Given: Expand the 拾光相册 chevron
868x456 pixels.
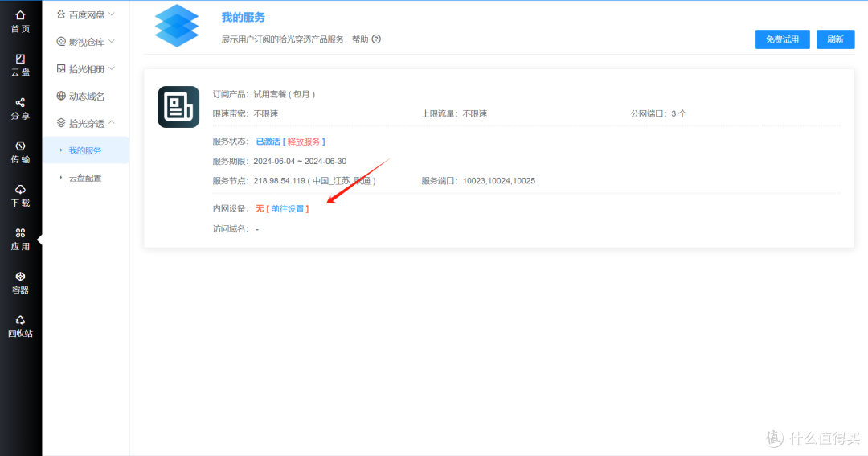Looking at the screenshot, I should click(x=112, y=68).
